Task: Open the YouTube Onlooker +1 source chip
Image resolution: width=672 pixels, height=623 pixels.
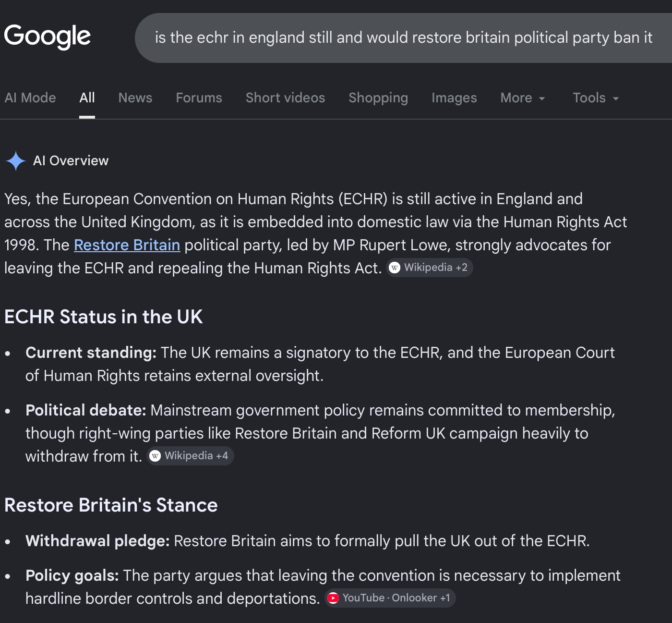Action: [390, 598]
